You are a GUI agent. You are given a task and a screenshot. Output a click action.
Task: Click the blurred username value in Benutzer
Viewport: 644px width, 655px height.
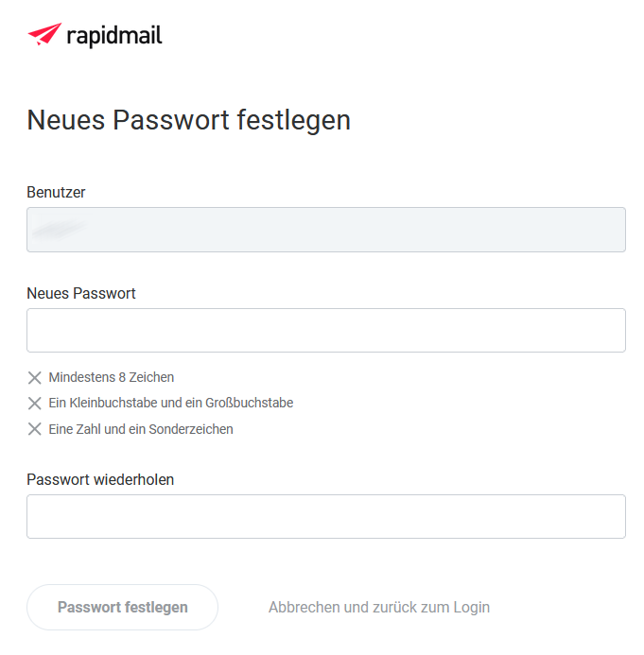coord(59,229)
